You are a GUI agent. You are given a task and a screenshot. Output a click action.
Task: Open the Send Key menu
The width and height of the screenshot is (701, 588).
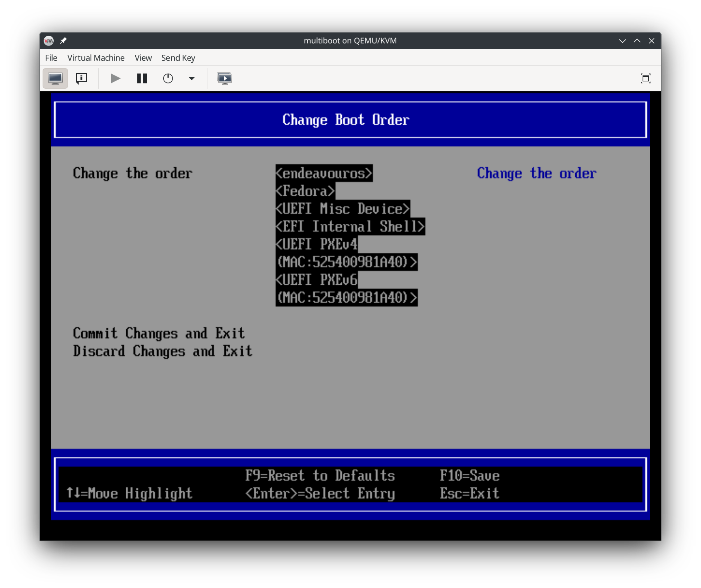(178, 58)
